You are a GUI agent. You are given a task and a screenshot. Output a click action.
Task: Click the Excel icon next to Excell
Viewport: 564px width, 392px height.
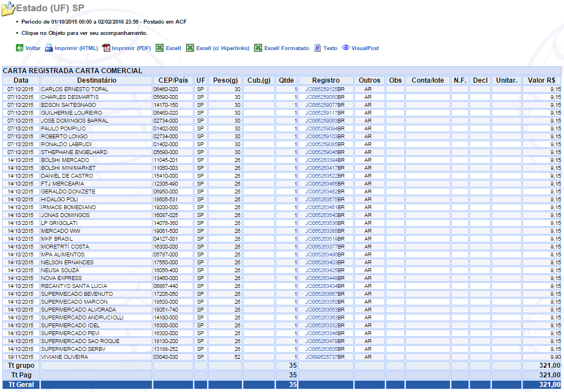[x=160, y=48]
